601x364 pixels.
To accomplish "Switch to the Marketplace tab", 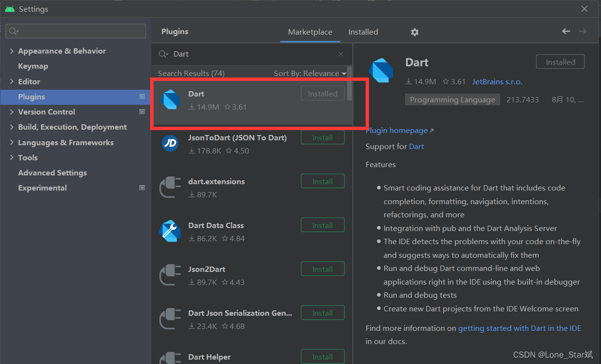I will click(x=310, y=32).
